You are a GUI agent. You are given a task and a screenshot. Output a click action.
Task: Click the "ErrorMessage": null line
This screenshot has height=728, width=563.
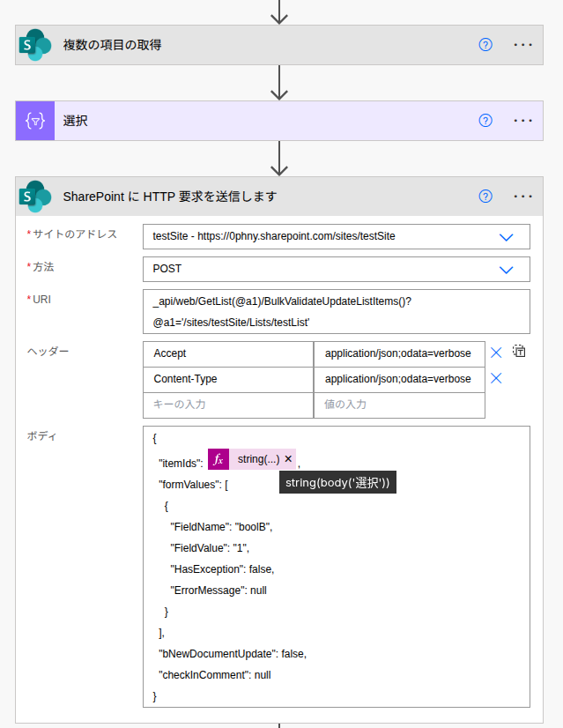(x=219, y=591)
